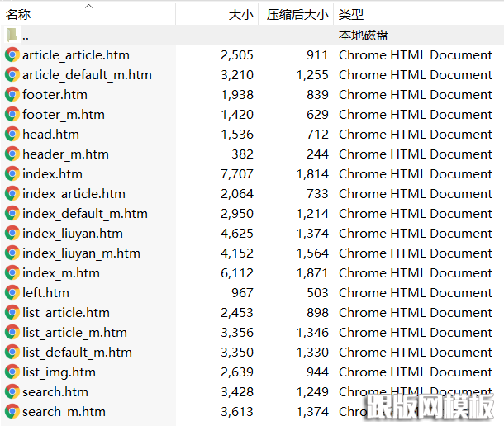Screen dimensions: 504x426
Task: Select the list_article_m.htm file
Action: [x=74, y=333]
